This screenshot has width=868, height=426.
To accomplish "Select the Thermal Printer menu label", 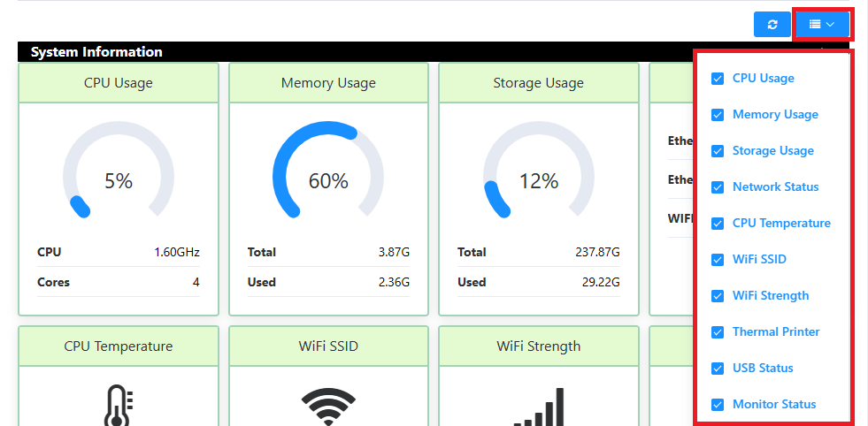I will [x=775, y=331].
